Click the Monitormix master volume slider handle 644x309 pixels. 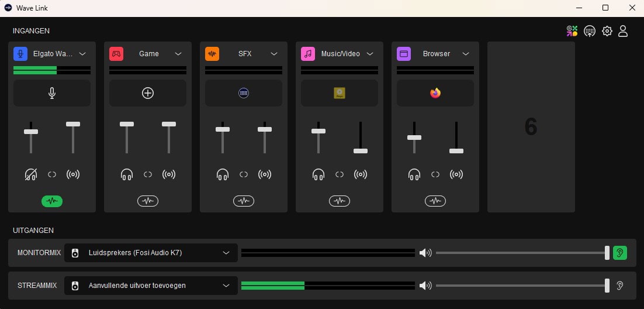pyautogui.click(x=607, y=253)
